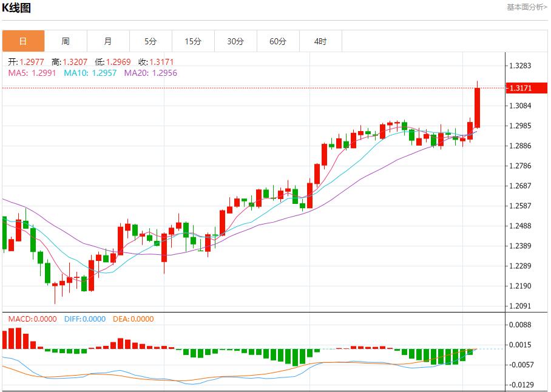Click the MA20 indicator label

tap(150, 73)
